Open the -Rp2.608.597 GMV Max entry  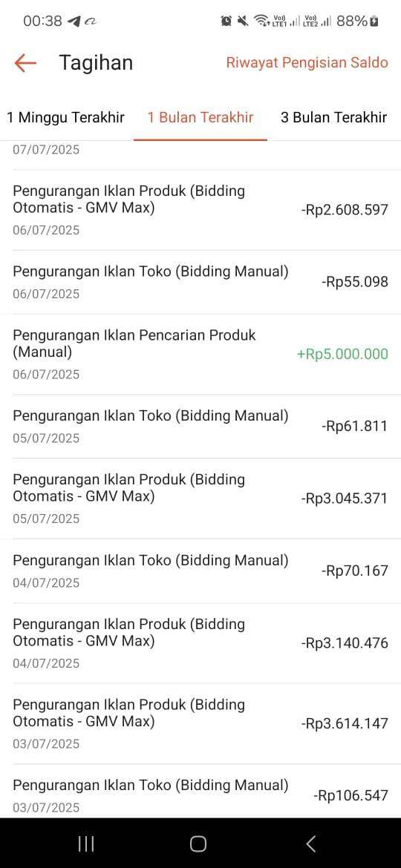click(200, 210)
